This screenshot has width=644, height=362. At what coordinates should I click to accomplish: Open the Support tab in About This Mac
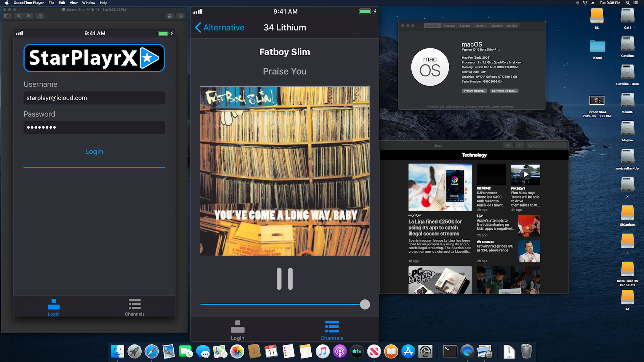(497, 26)
